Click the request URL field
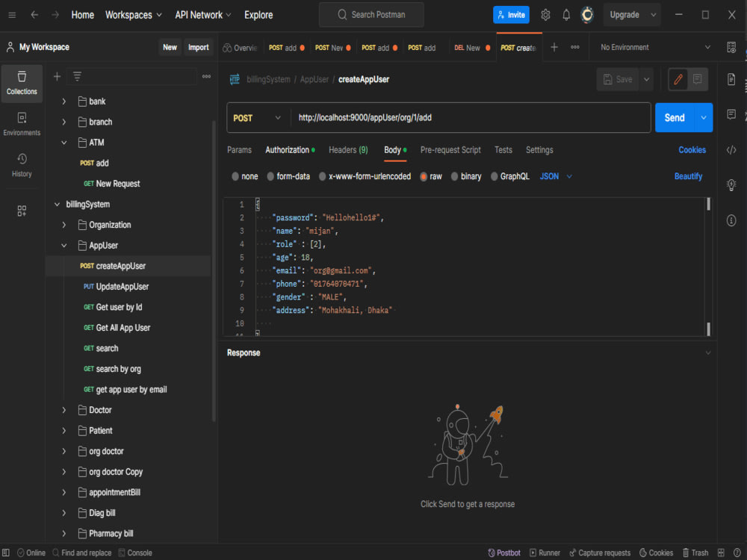747x560 pixels. tap(470, 118)
